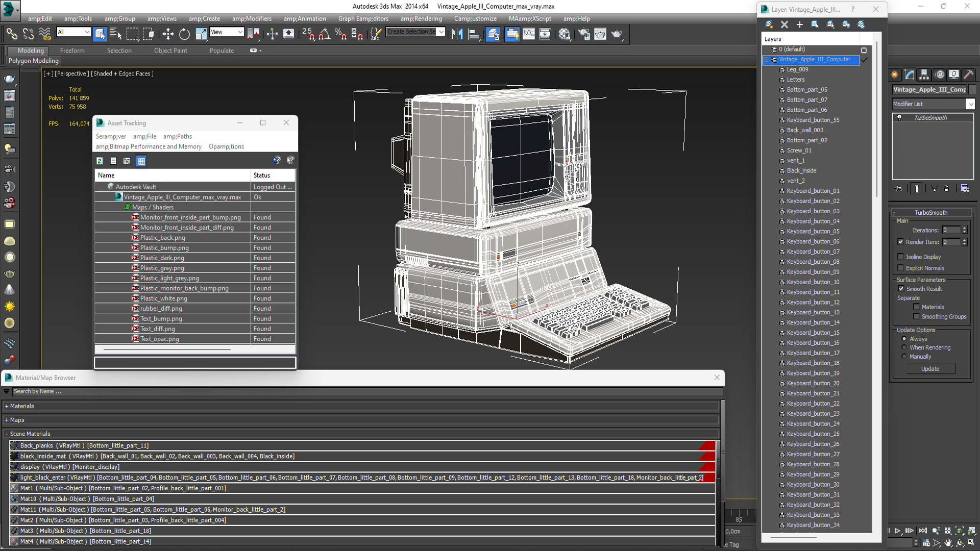Expand the Materials group in browser

pyautogui.click(x=7, y=406)
